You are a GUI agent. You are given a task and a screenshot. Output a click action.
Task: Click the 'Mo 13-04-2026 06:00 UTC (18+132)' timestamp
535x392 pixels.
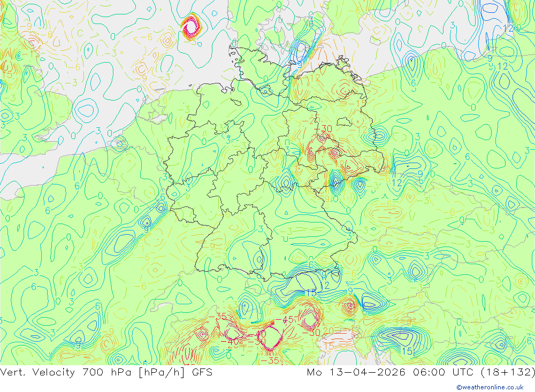pyautogui.click(x=421, y=372)
